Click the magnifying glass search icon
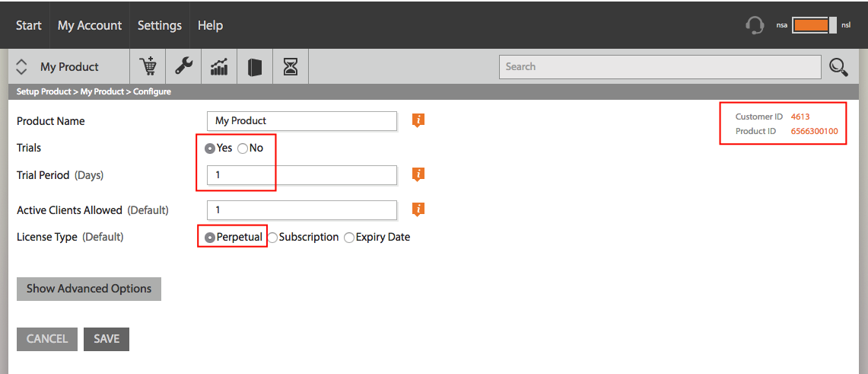Screen dimensions: 868x374 coord(838,67)
